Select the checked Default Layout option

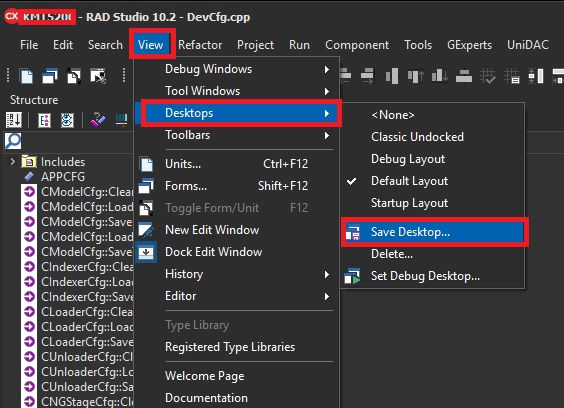(409, 181)
